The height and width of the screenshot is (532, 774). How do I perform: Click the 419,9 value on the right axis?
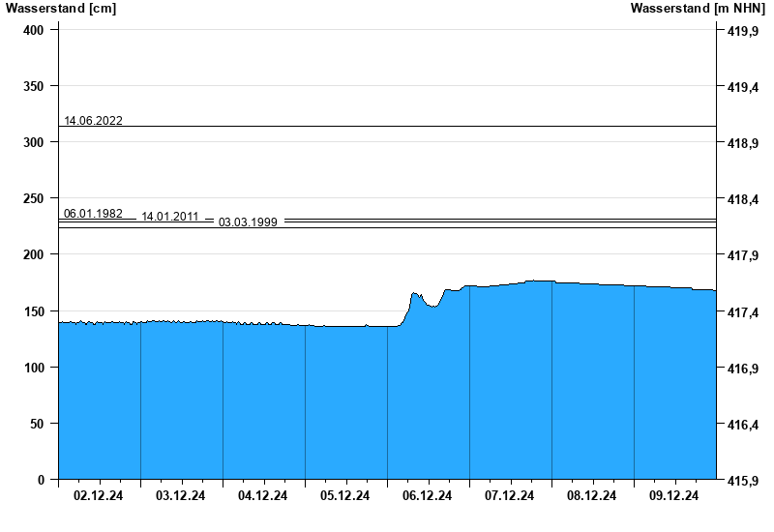click(x=742, y=32)
